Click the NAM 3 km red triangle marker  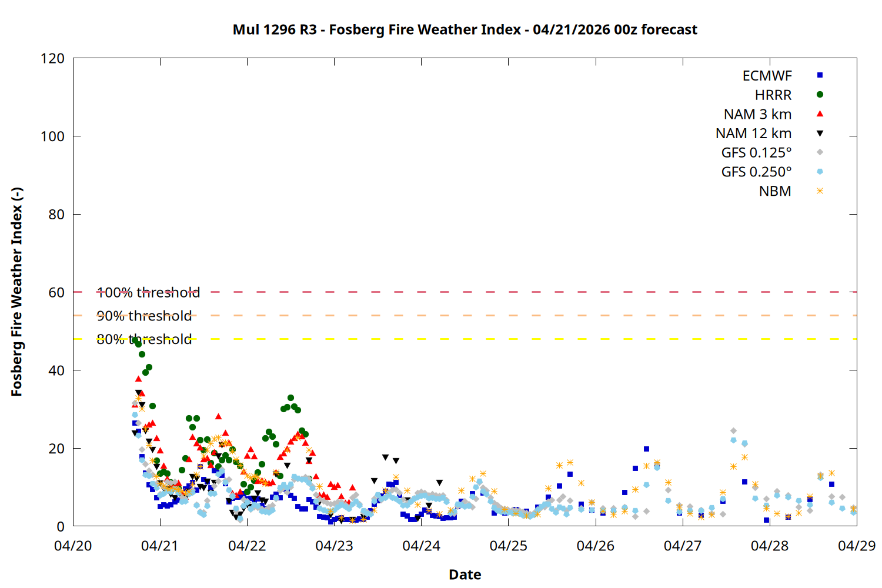[x=820, y=113]
